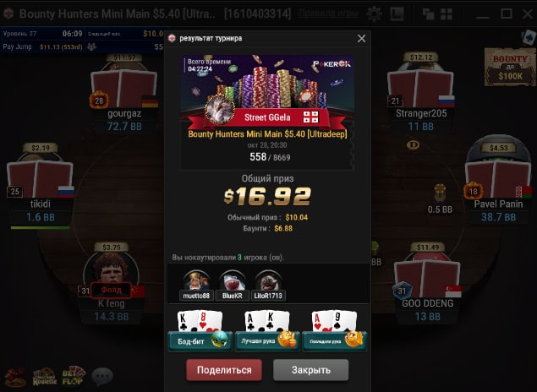Open the Правила игры rules link
The height and width of the screenshot is (392, 537).
point(328,14)
